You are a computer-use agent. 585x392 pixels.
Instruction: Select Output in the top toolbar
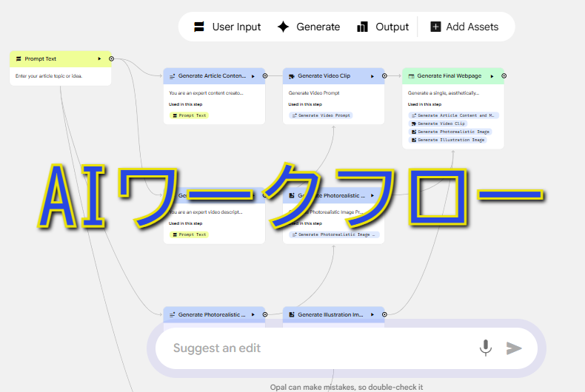[x=382, y=27]
